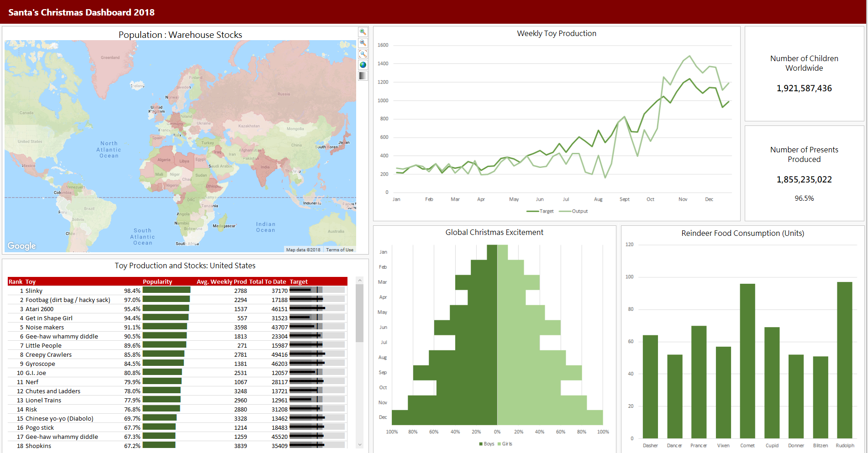Sort by the Popularity column header

click(x=158, y=281)
